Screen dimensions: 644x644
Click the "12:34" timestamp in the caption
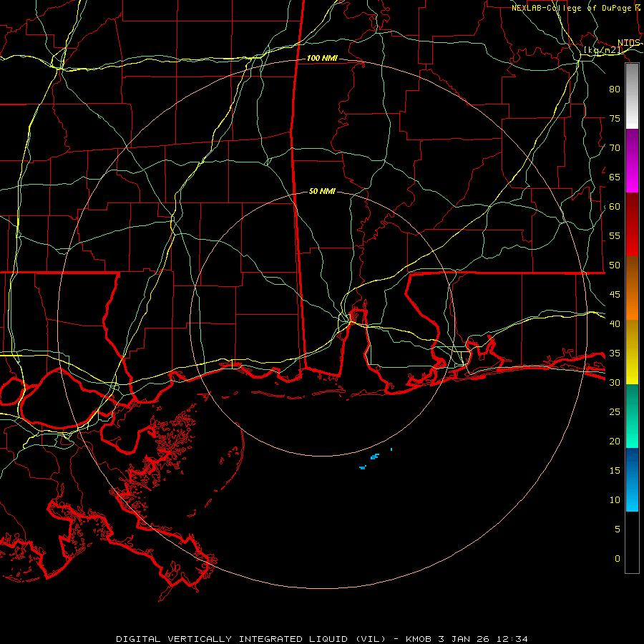pos(511,639)
